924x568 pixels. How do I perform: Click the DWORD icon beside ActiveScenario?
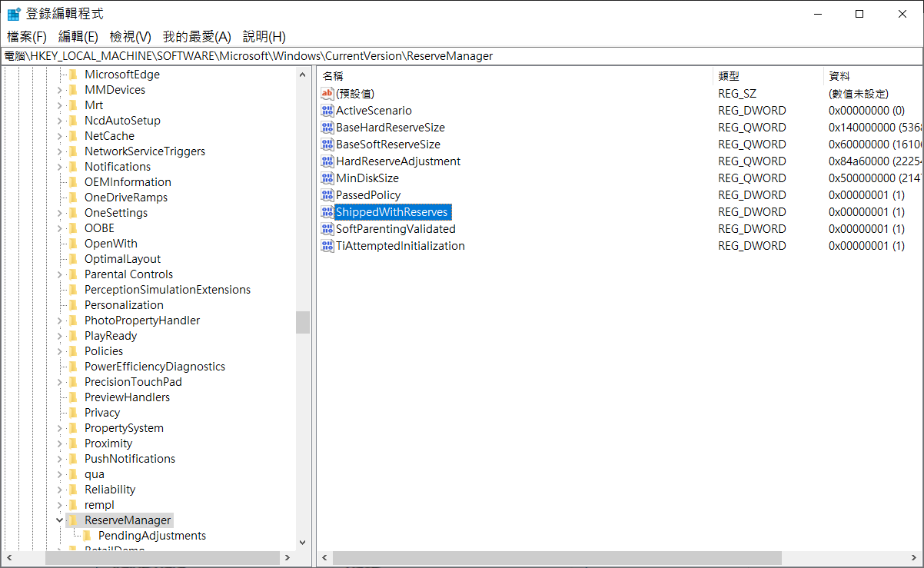(327, 111)
